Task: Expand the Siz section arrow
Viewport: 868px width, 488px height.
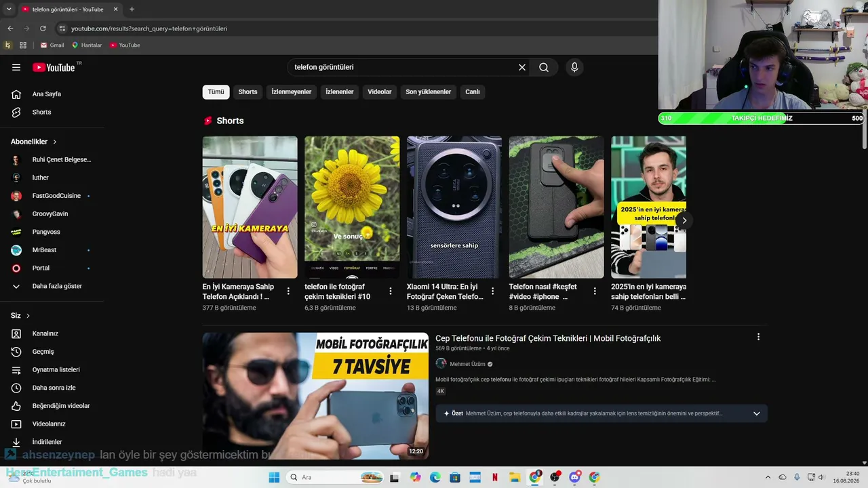Action: point(28,316)
